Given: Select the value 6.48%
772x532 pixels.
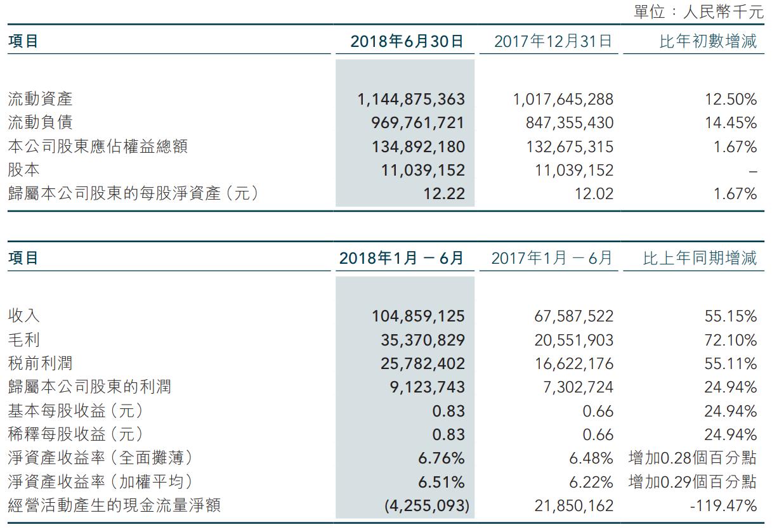Looking at the screenshot, I should [x=591, y=458].
